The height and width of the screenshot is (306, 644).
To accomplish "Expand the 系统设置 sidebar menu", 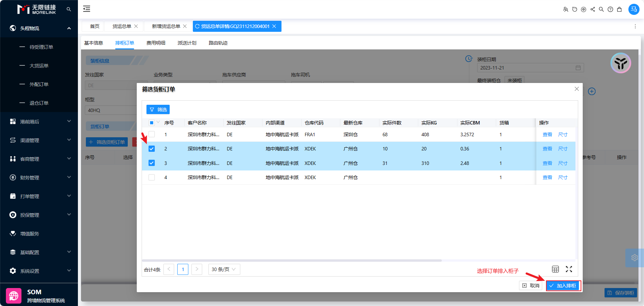I will pos(39,271).
